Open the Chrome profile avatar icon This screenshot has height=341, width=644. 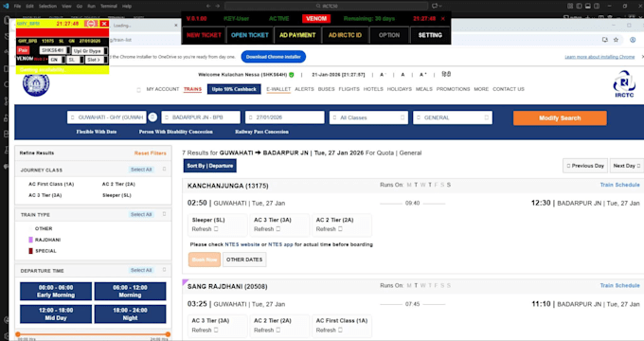click(x=633, y=40)
